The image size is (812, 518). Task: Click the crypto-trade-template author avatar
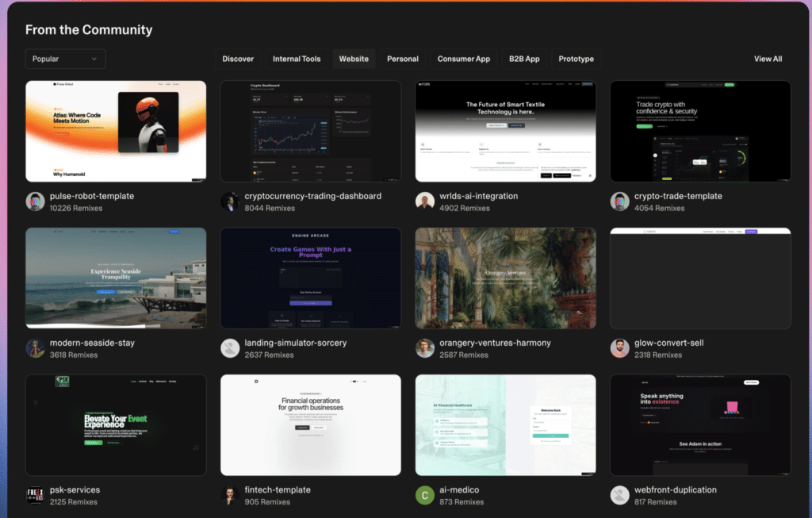click(x=619, y=201)
